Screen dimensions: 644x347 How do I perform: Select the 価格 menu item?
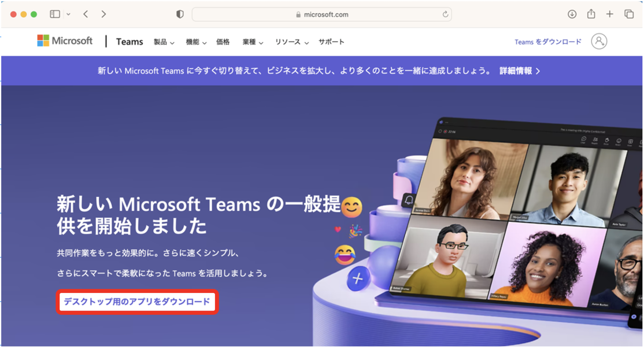pyautogui.click(x=224, y=42)
